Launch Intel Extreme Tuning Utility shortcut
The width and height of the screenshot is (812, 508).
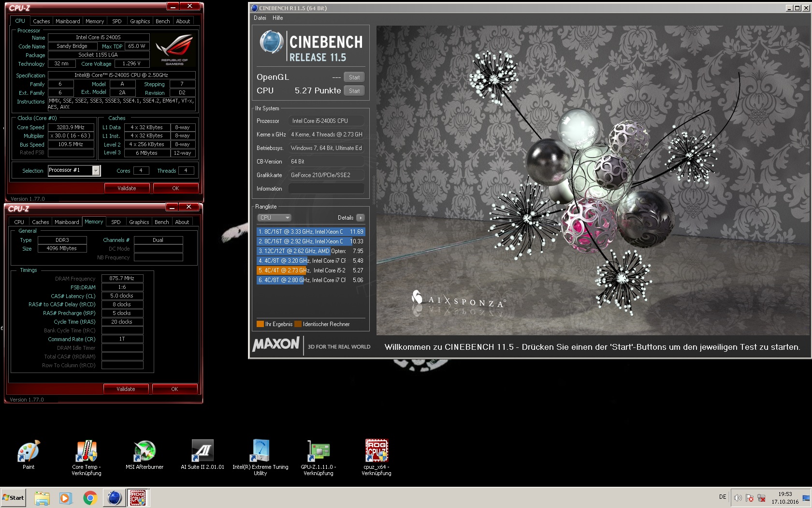click(261, 458)
